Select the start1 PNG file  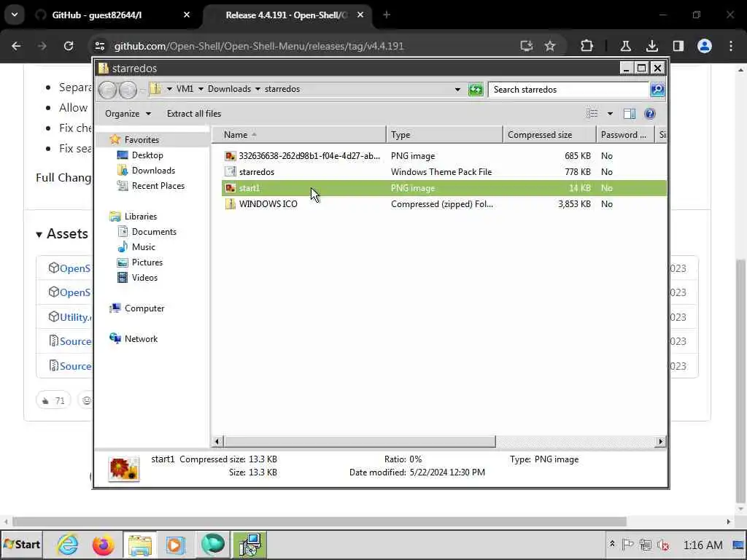444,188
